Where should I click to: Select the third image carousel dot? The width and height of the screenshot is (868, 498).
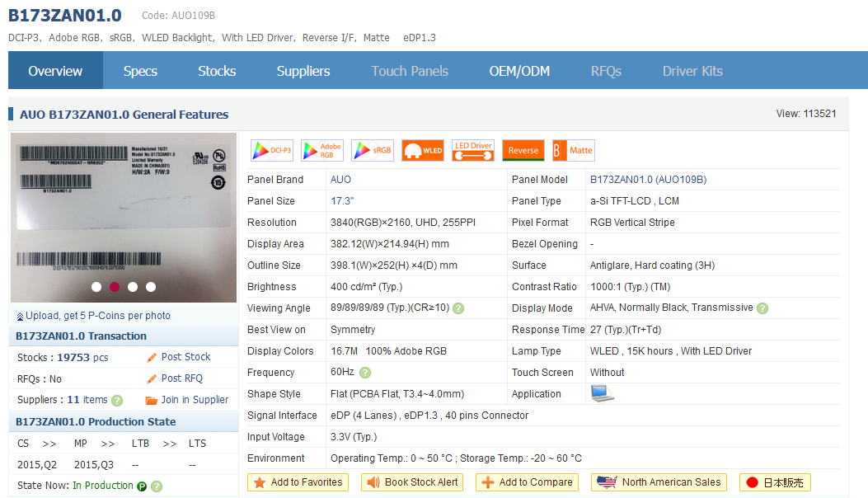pyautogui.click(x=133, y=287)
